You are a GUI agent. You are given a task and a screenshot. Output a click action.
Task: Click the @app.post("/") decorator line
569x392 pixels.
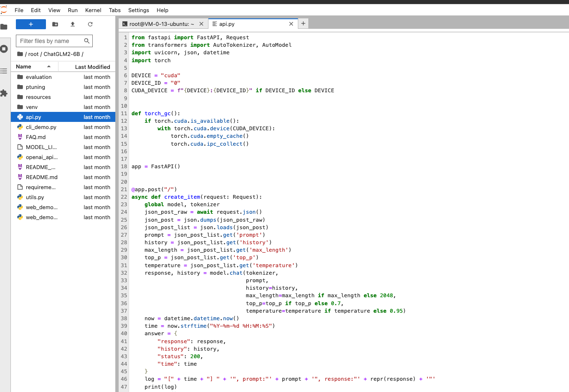pyautogui.click(x=154, y=190)
